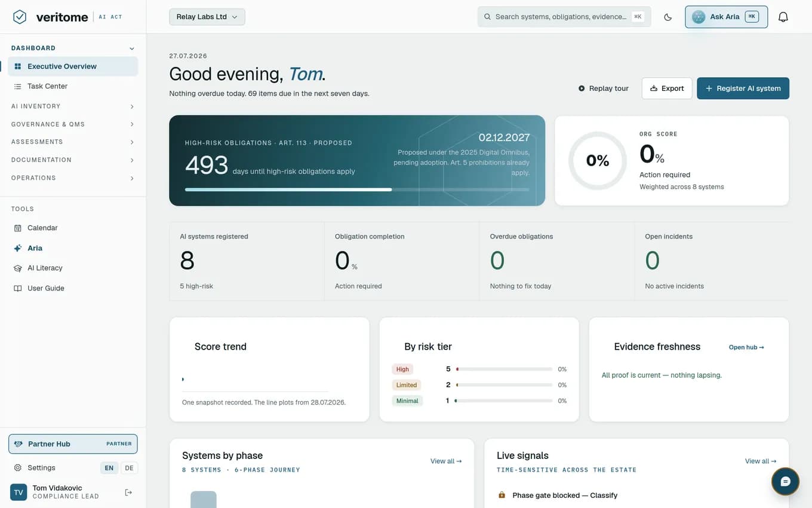812x508 pixels.
Task: Click the Settings gear icon
Action: (x=18, y=468)
